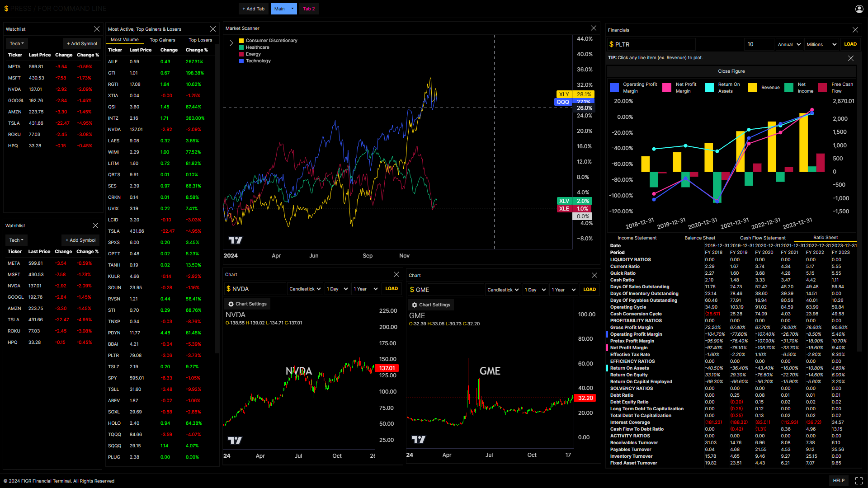Click LOAD button in GME chart
This screenshot has width=868, height=488.
tap(589, 290)
